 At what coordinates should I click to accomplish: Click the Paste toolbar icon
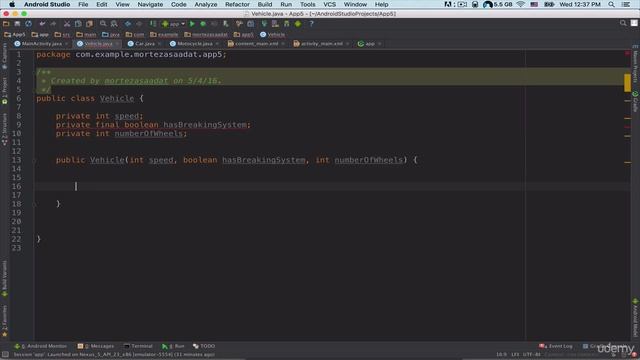tap(89, 24)
